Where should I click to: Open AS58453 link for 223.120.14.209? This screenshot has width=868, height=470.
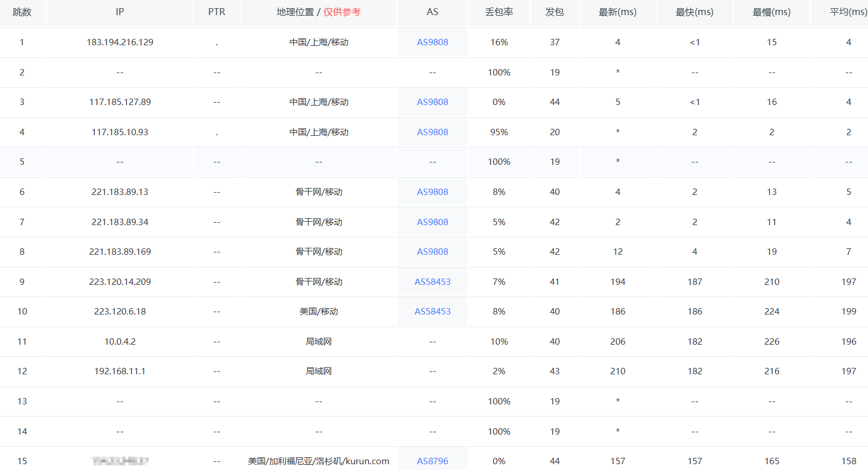(433, 282)
